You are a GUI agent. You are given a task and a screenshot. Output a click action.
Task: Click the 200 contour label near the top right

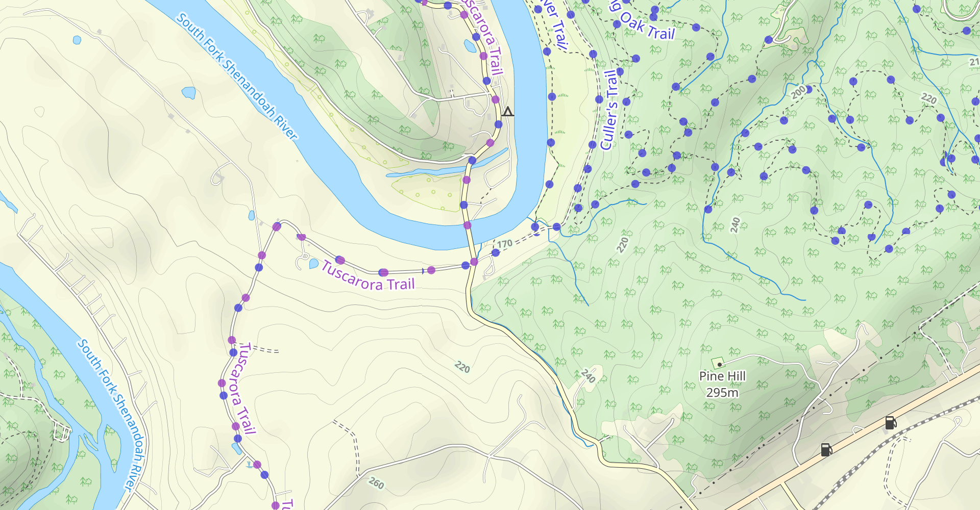pos(798,92)
